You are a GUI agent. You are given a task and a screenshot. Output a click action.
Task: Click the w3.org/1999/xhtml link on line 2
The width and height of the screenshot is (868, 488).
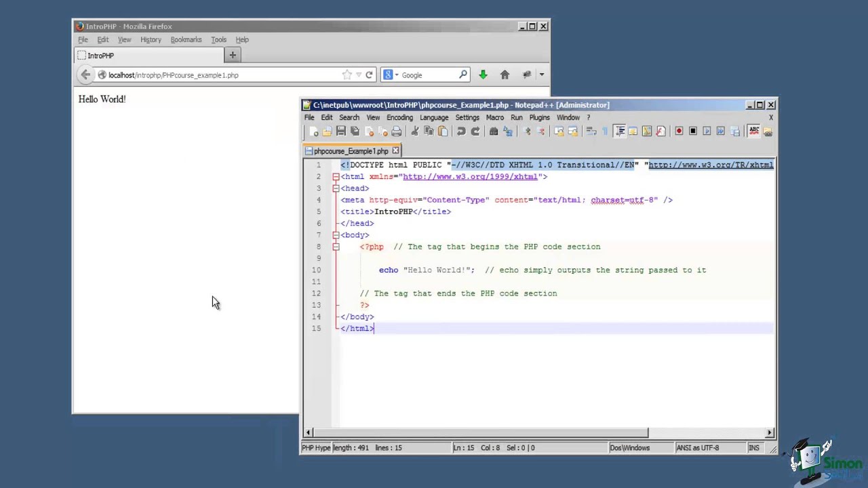tap(470, 177)
